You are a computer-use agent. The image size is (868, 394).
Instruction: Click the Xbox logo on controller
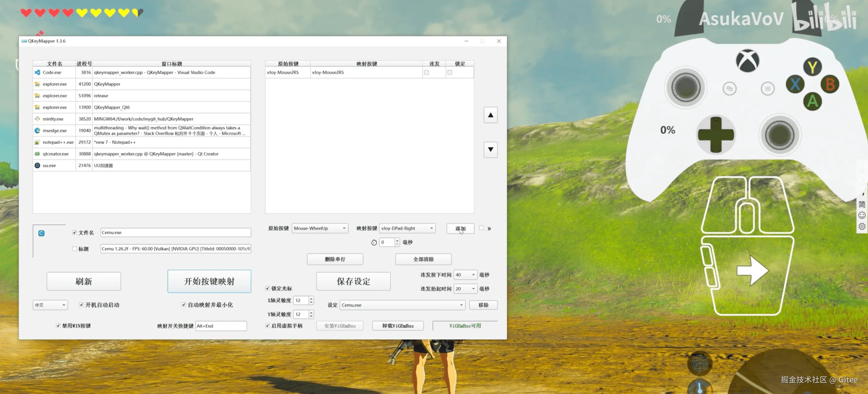[747, 61]
